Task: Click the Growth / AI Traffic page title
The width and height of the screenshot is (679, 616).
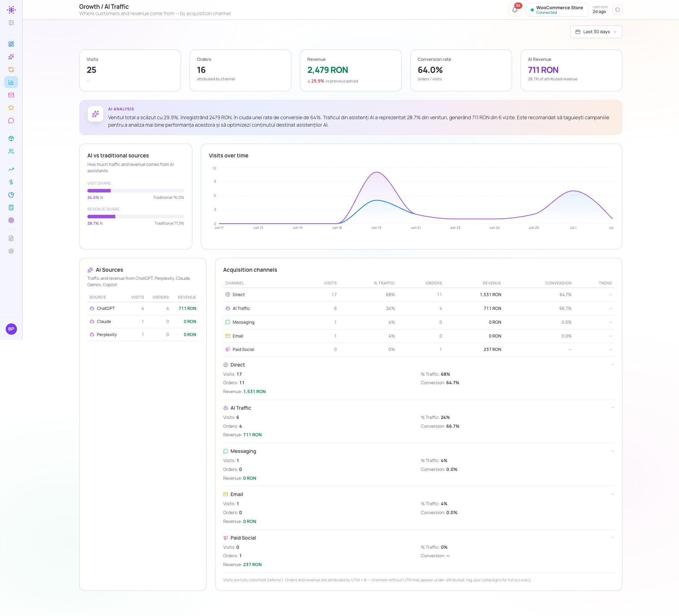Action: tap(104, 7)
